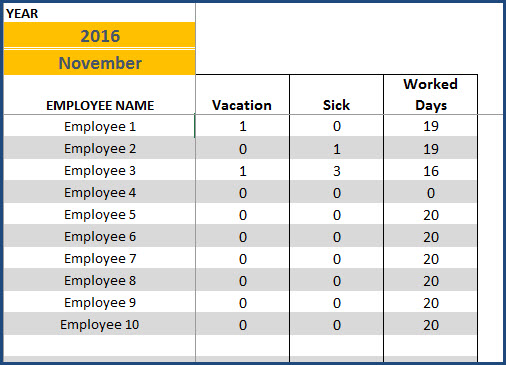This screenshot has height=365, width=506.
Task: Select the Employee 5 name cell
Action: [x=100, y=214]
